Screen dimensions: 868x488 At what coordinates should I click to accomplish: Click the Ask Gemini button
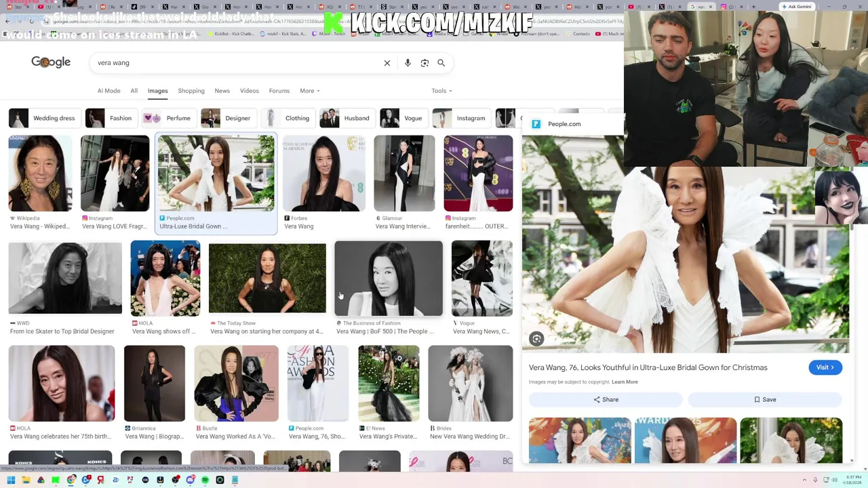[796, 7]
